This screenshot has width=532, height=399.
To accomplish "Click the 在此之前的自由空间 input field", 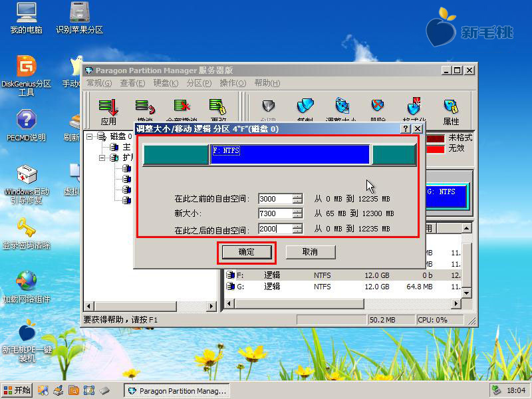I will coord(275,199).
